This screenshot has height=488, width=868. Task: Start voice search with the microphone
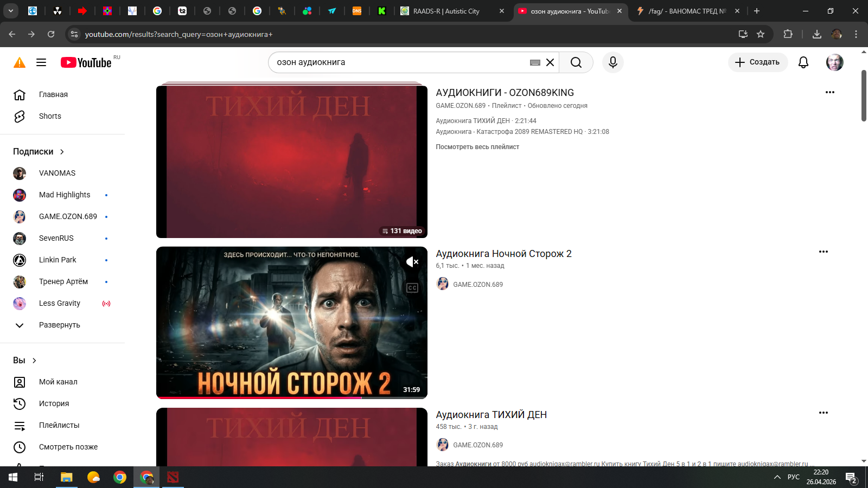click(613, 62)
